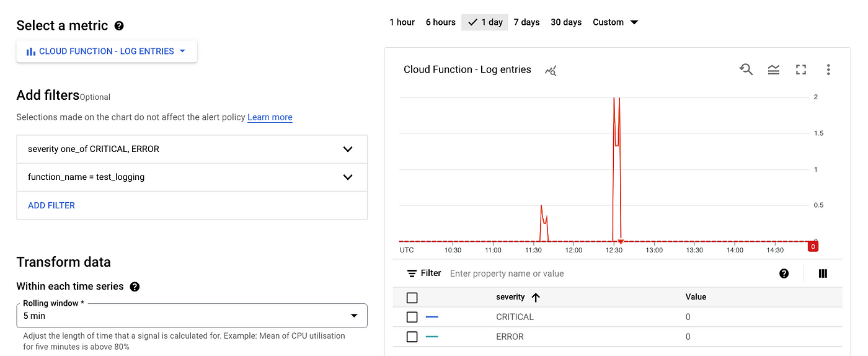Click column display options icon
868x356 pixels.
(x=823, y=274)
